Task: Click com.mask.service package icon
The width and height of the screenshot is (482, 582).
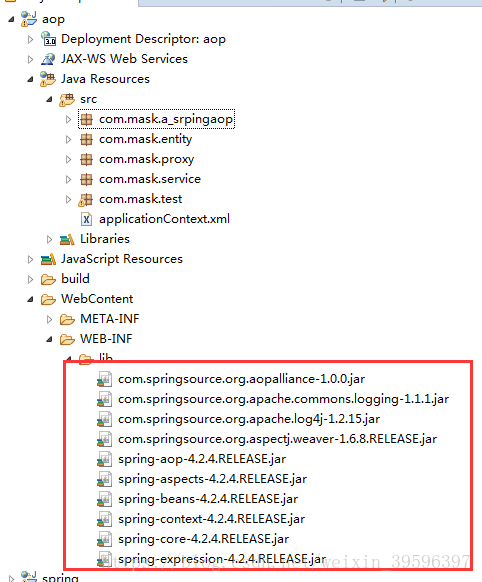Action: (x=86, y=180)
